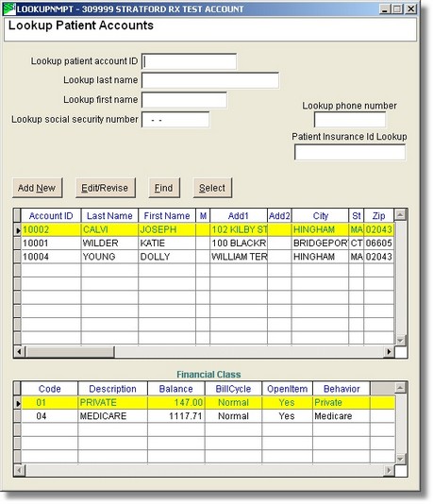Click patient grid scroll right arrow

(x=390, y=352)
